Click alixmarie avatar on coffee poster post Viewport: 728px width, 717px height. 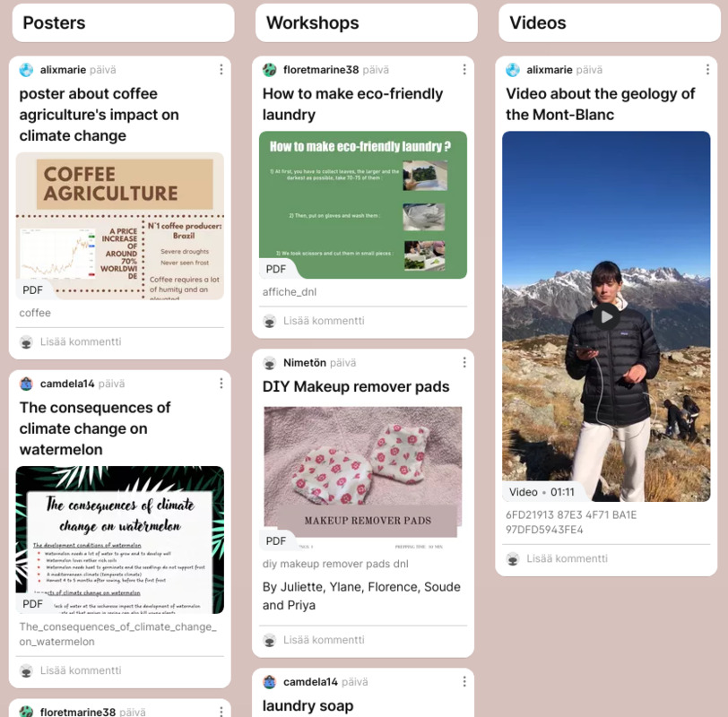[27, 70]
